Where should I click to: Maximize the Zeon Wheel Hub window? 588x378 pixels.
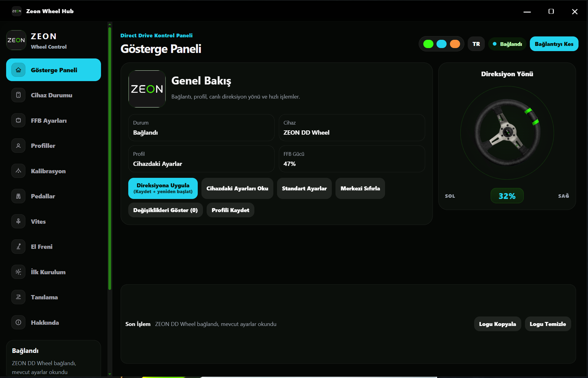[x=551, y=11]
